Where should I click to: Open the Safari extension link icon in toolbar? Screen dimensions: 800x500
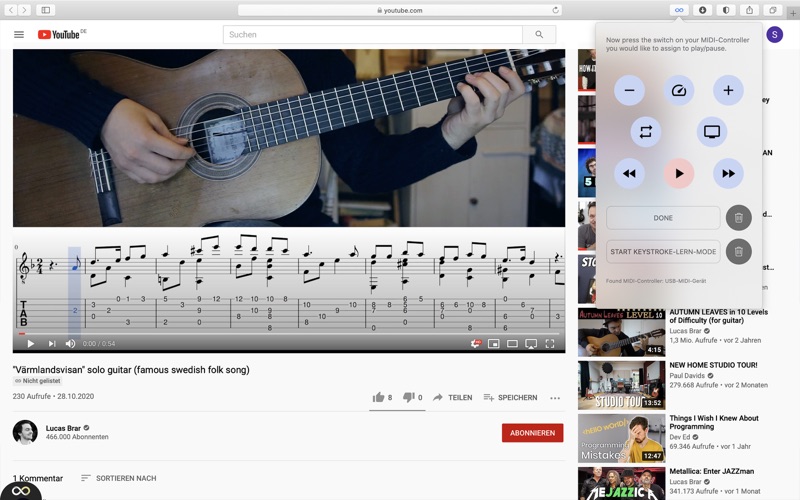pyautogui.click(x=679, y=10)
